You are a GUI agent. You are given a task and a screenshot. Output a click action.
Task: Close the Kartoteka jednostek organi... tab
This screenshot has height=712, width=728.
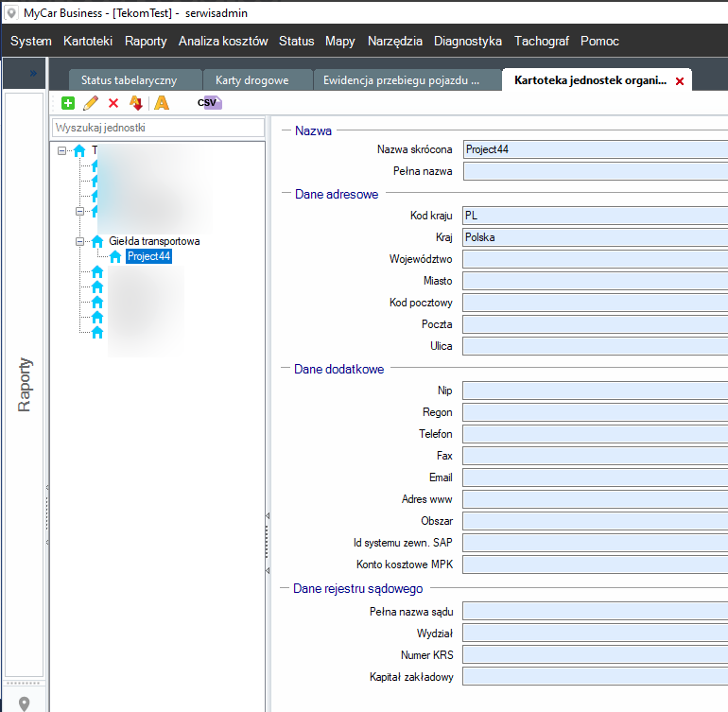click(x=680, y=81)
